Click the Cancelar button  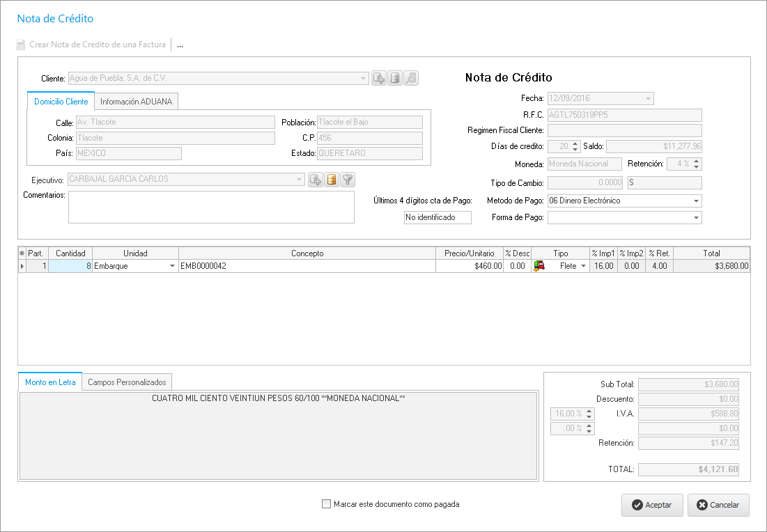(718, 505)
